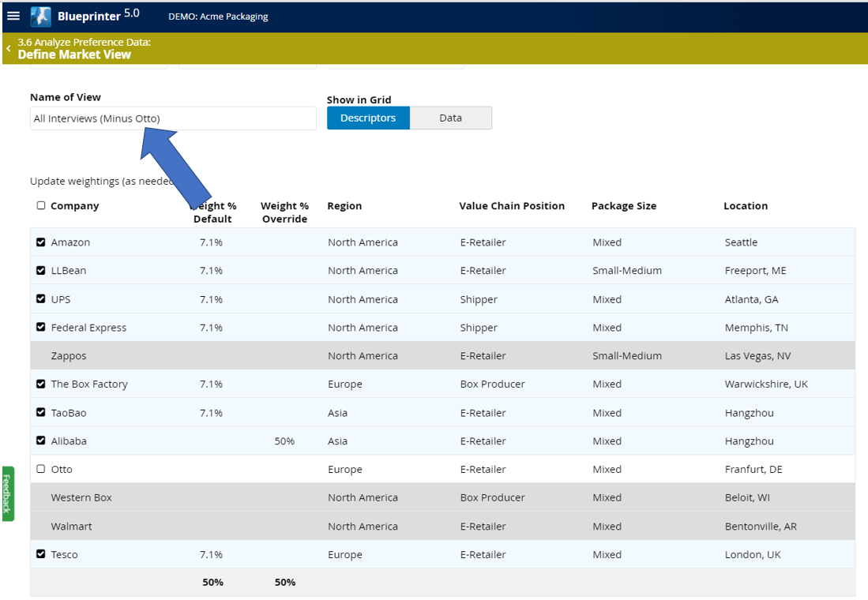Image resolution: width=868 pixels, height=600 pixels.
Task: Uncheck the Tesco checkbox
Action: tap(41, 554)
